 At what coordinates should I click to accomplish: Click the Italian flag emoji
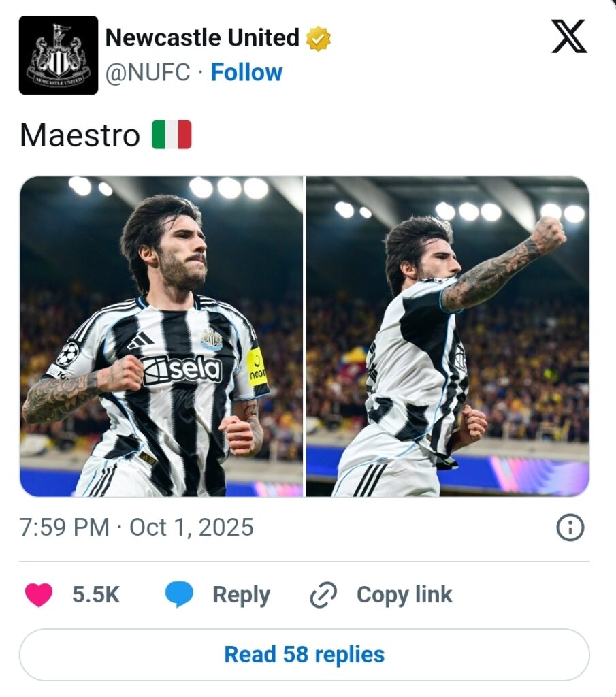[172, 135]
